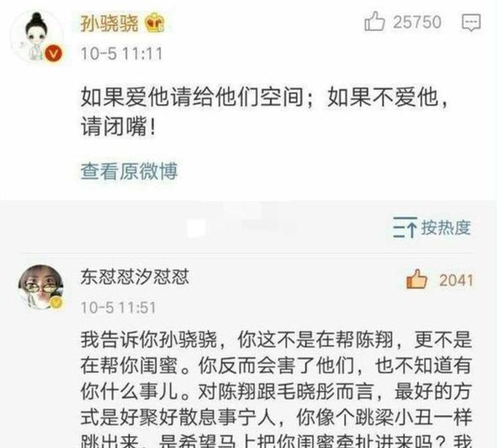
Task: Click the sort arrow icon beside 按热度
Action: [x=405, y=227]
